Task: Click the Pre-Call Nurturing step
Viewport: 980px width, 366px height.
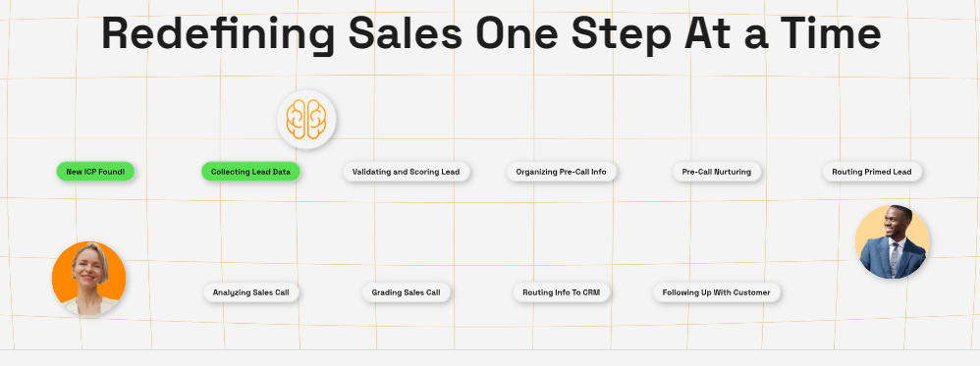Action: tap(716, 171)
